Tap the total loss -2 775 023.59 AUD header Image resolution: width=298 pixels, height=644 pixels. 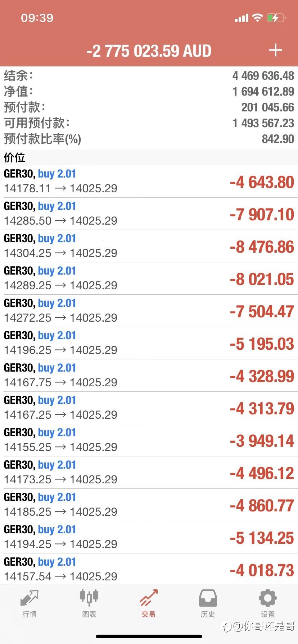(149, 51)
